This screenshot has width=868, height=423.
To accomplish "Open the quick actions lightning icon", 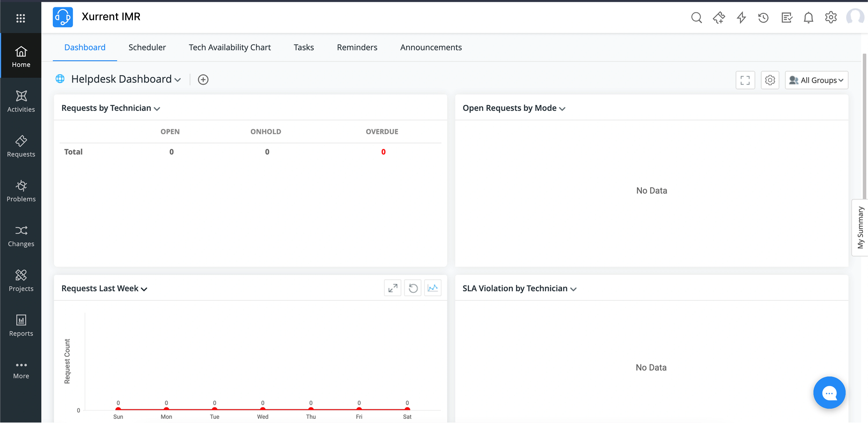I will (x=741, y=18).
